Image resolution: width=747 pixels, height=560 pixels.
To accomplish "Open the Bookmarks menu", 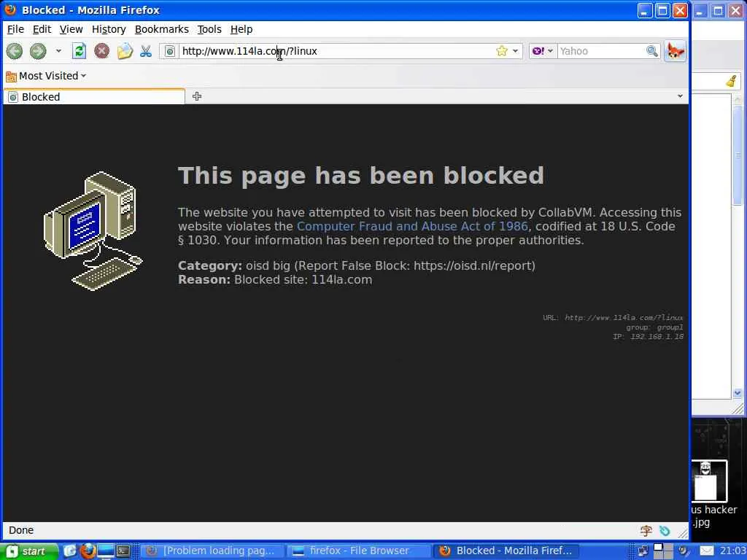I will pos(161,29).
